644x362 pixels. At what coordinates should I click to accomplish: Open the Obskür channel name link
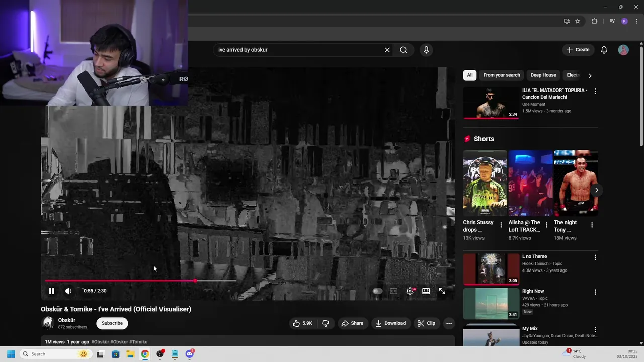tap(67, 320)
